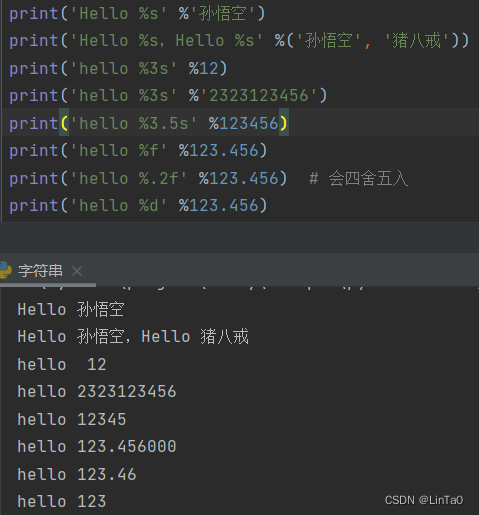This screenshot has width=479, height=515.
Task: Click the code line print('hello %d' %123.456)
Action: [138, 205]
